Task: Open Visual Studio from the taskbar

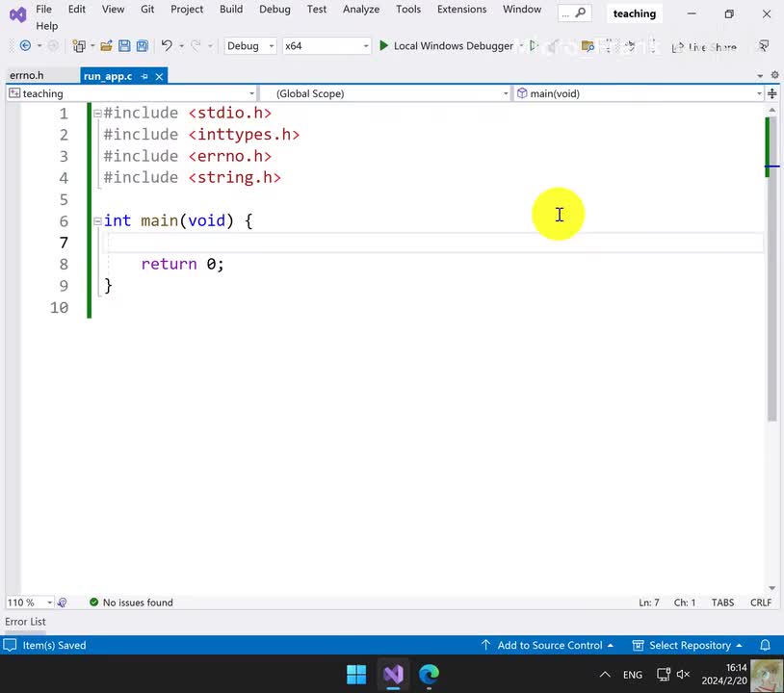Action: point(393,675)
